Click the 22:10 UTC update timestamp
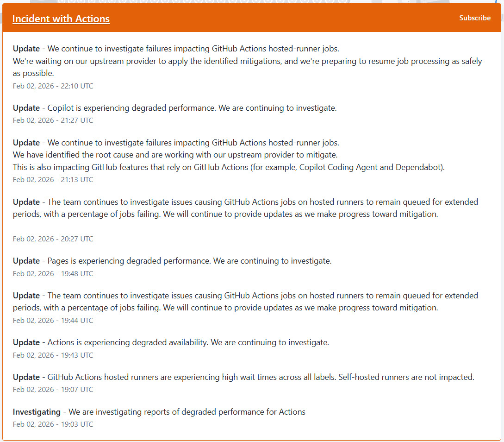This screenshot has width=504, height=442. tap(53, 86)
